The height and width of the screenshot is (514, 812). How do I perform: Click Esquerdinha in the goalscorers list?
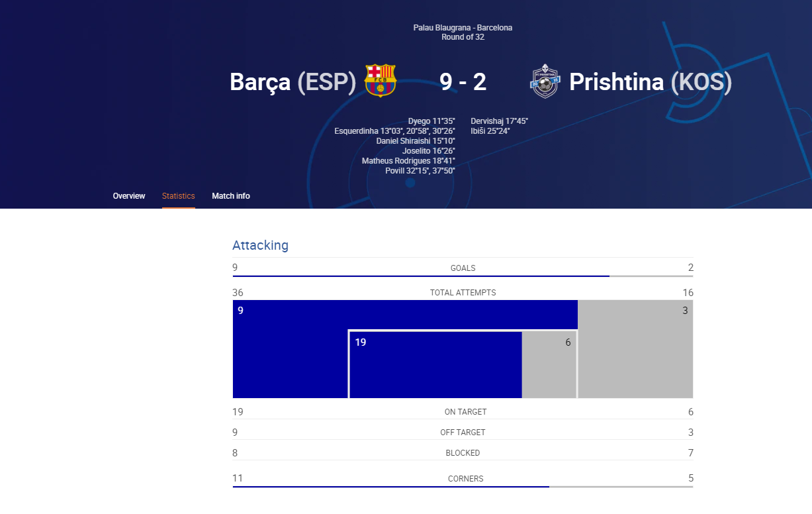[356, 131]
